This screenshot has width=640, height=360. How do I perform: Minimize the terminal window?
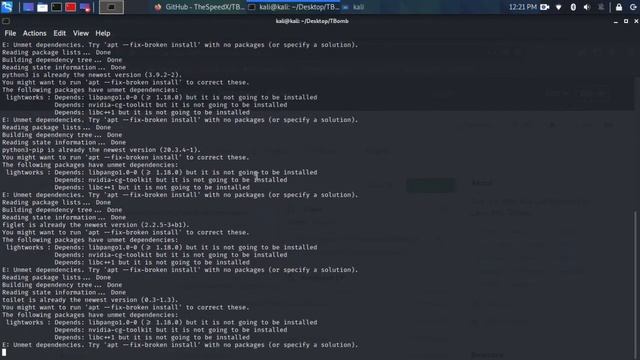tap(616, 21)
